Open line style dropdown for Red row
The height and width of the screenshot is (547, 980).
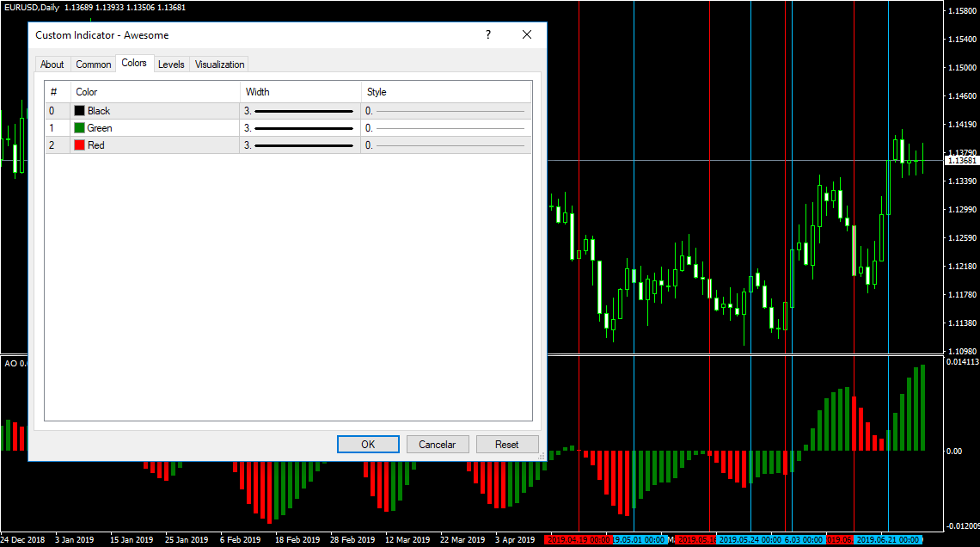445,145
